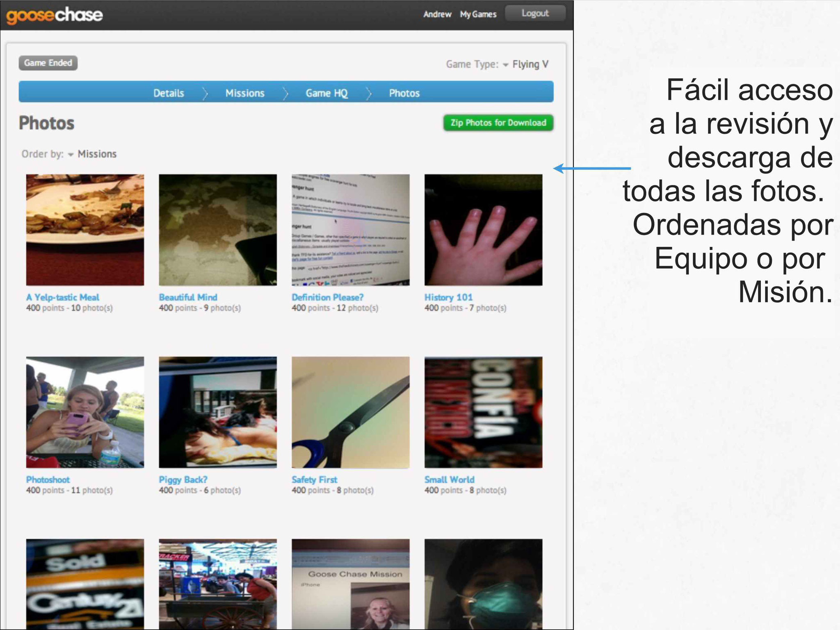Click the '400 points - 7 photo(s)' text
840x630 pixels.
pos(466,308)
